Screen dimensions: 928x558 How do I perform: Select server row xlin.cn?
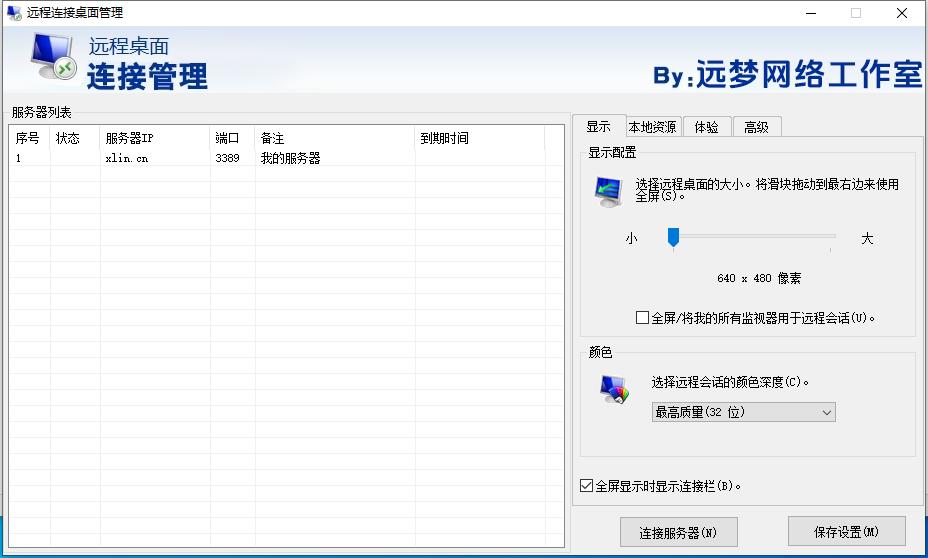[x=286, y=158]
